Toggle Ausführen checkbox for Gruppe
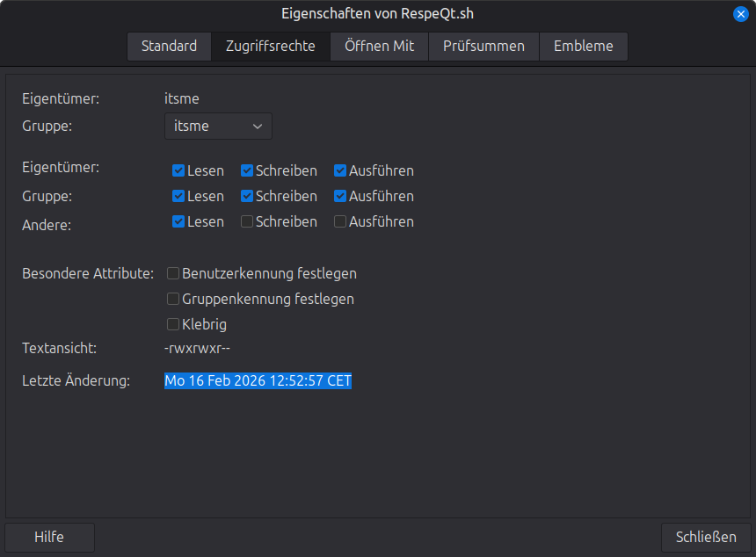The width and height of the screenshot is (756, 557). click(340, 196)
